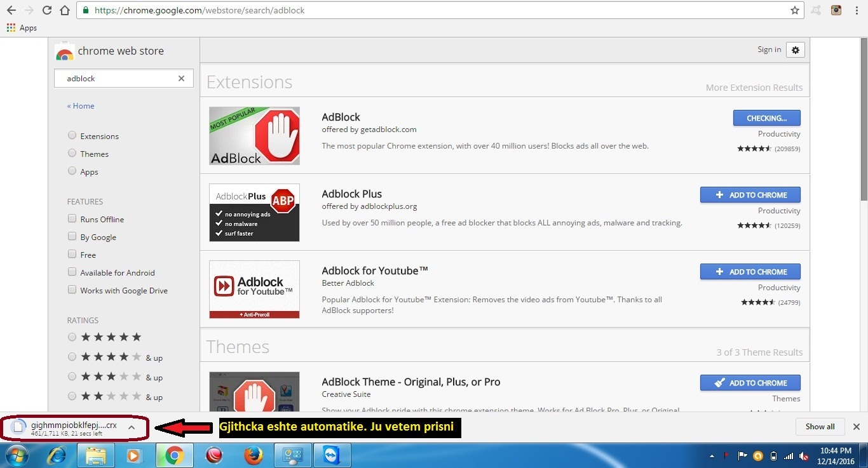Open the Adblock Plus title link
Image resolution: width=868 pixels, height=468 pixels.
coord(351,194)
